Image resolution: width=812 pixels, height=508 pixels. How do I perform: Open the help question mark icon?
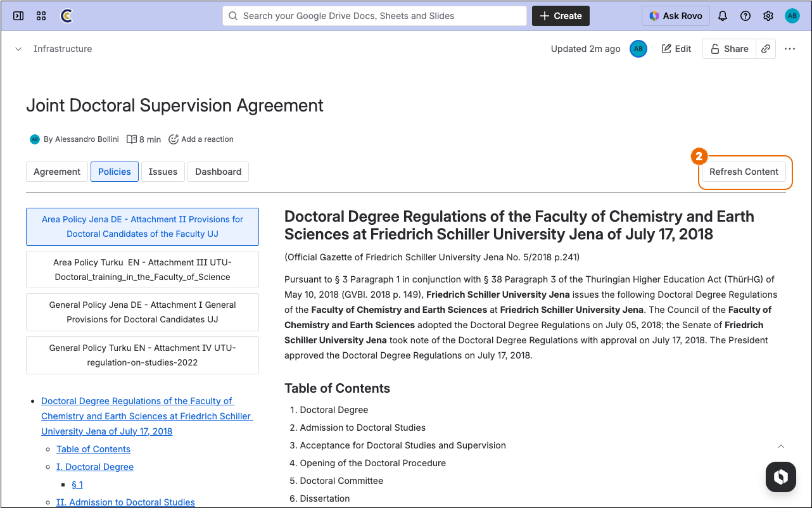pyautogui.click(x=745, y=16)
